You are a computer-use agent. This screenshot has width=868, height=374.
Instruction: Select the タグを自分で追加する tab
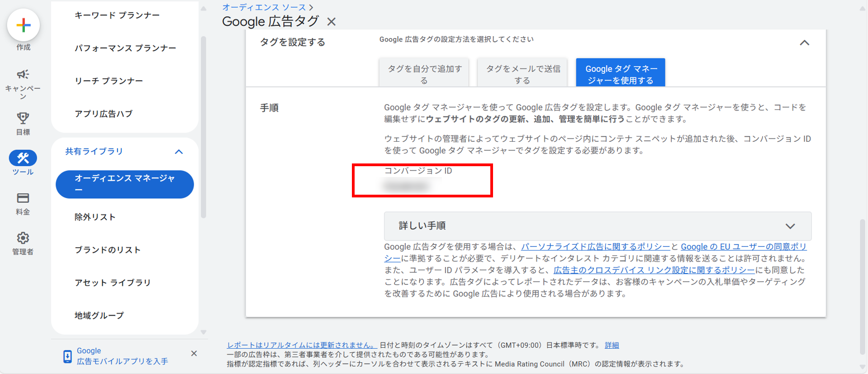pyautogui.click(x=424, y=72)
